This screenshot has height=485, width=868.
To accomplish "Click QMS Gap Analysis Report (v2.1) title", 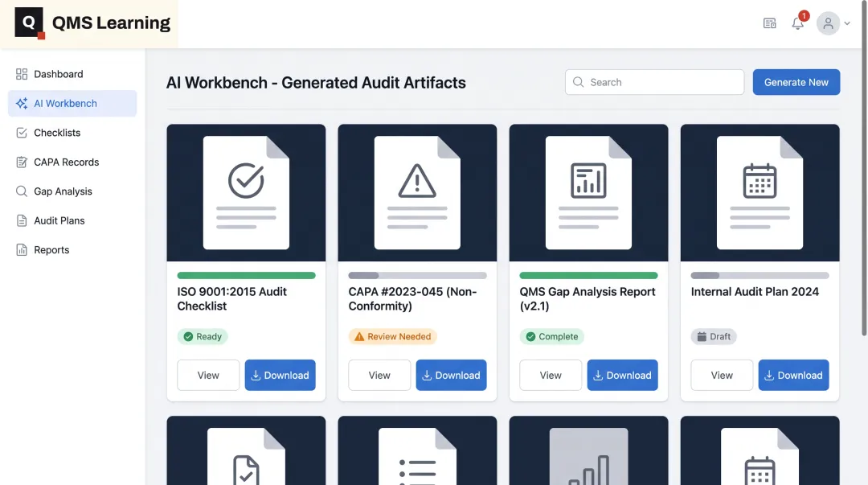I will 588,298.
